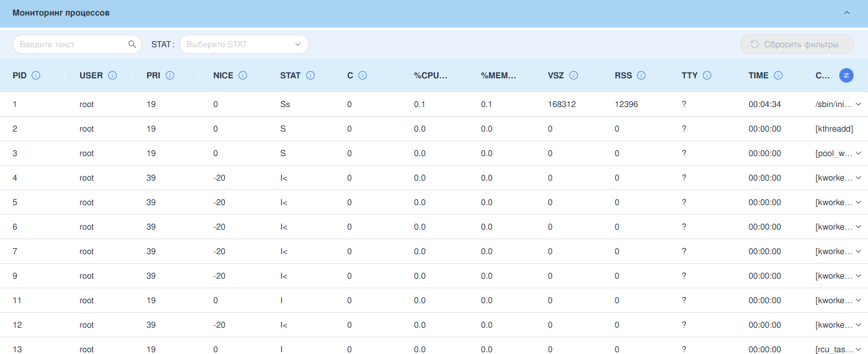This screenshot has width=868, height=354.
Task: Click the info icon next to TIME
Action: point(778,75)
